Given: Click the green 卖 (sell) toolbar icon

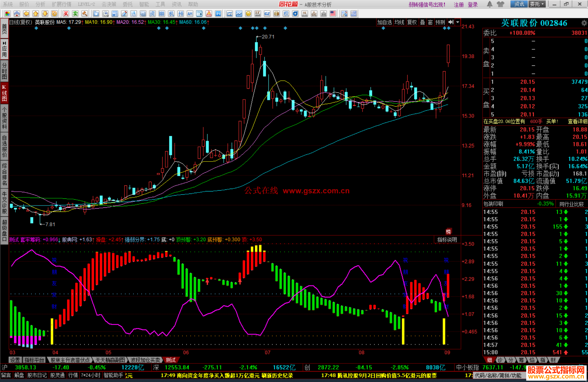Looking at the screenshot, I should point(75,14).
